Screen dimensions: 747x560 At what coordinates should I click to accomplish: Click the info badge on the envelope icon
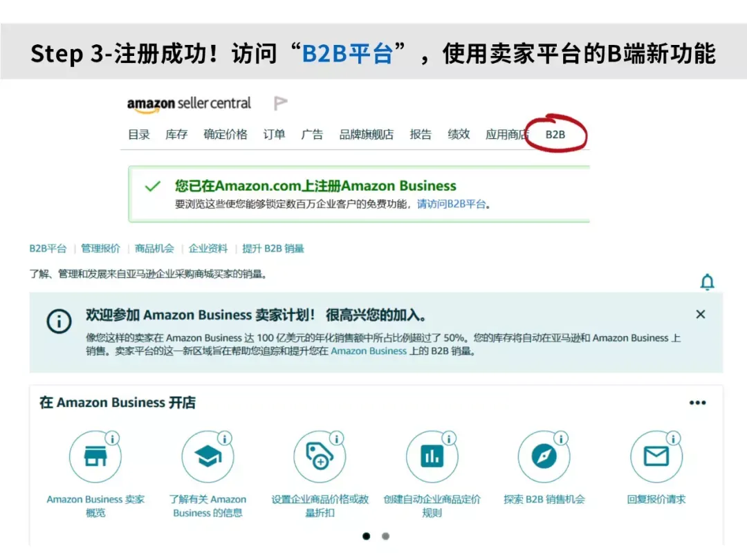coord(674,438)
